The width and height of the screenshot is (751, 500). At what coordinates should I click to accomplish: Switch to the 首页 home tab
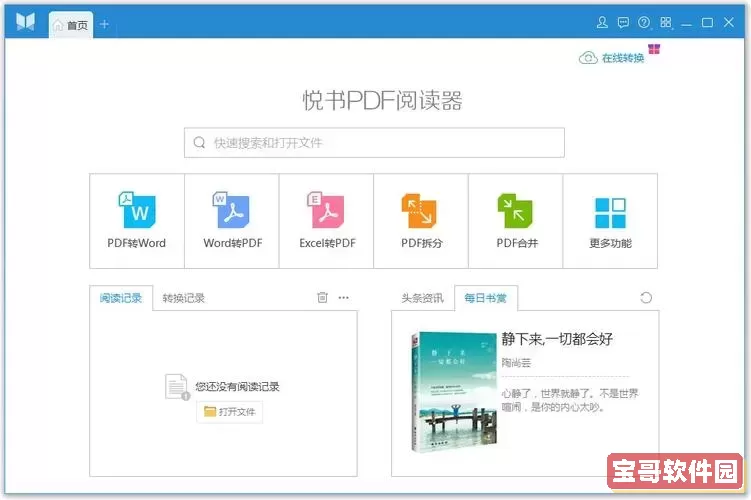tap(71, 25)
